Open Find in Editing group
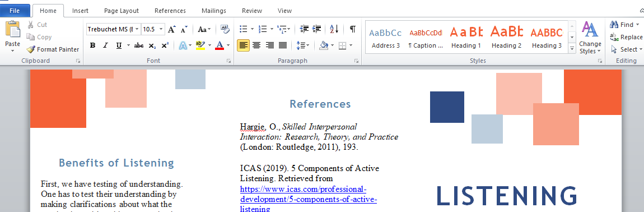Screen dimensions: 644x212 pos(624,25)
